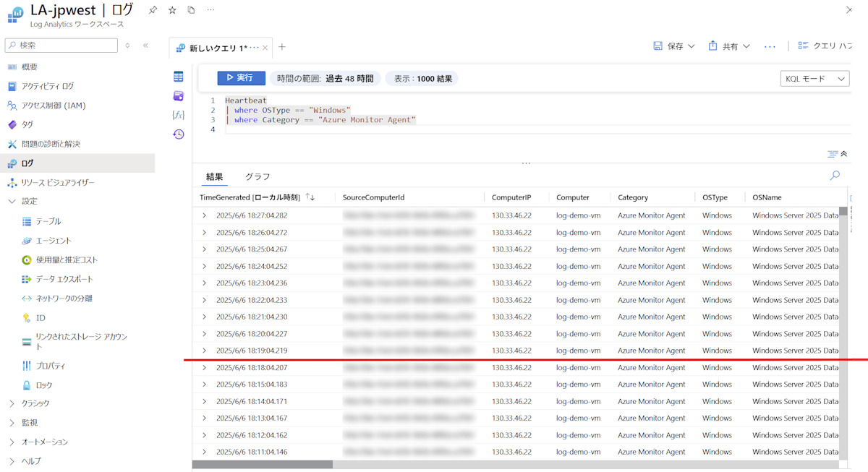Open the KQL モード dropdown
868x472 pixels.
tap(815, 79)
